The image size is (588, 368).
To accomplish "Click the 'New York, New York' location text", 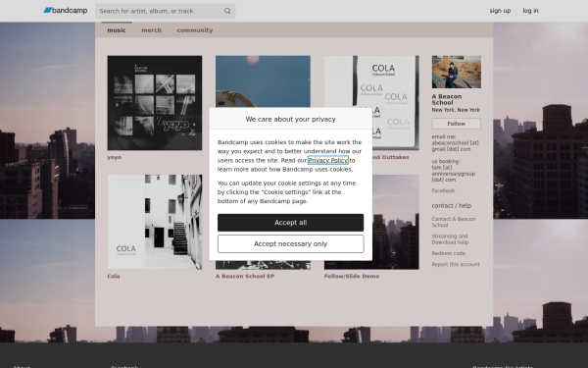I will (x=456, y=110).
